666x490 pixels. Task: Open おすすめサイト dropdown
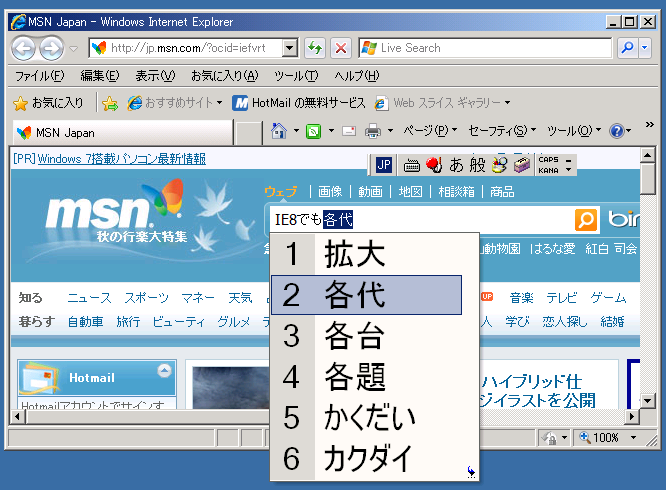[x=219, y=103]
